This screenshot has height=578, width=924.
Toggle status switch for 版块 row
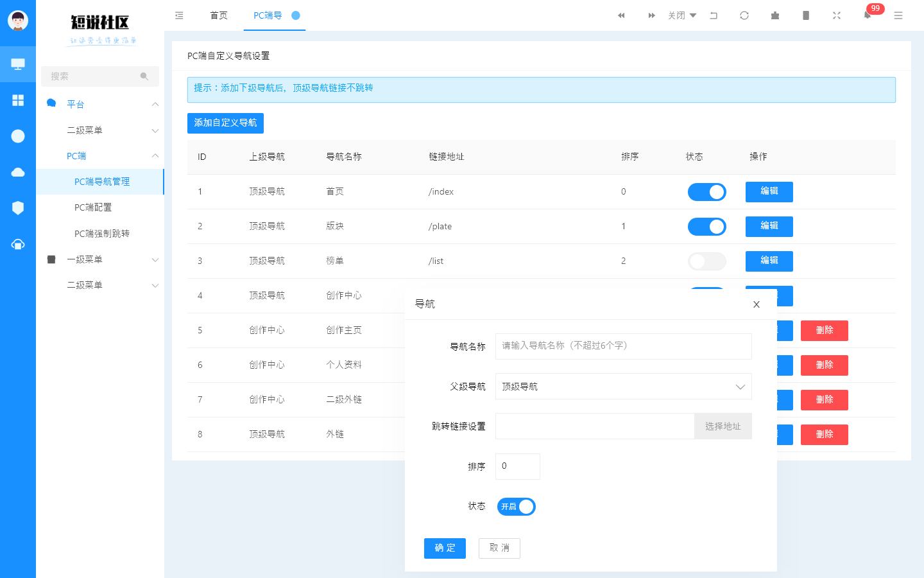point(707,227)
